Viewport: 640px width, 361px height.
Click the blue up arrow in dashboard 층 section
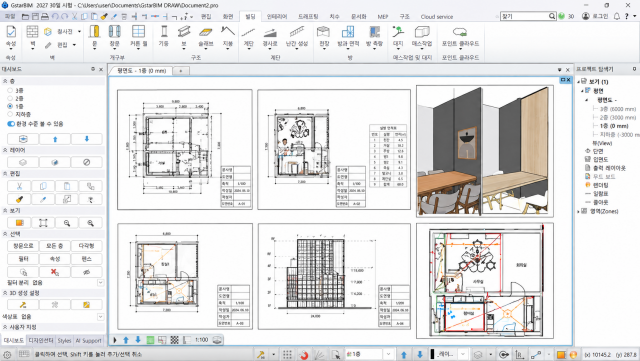coord(55,139)
